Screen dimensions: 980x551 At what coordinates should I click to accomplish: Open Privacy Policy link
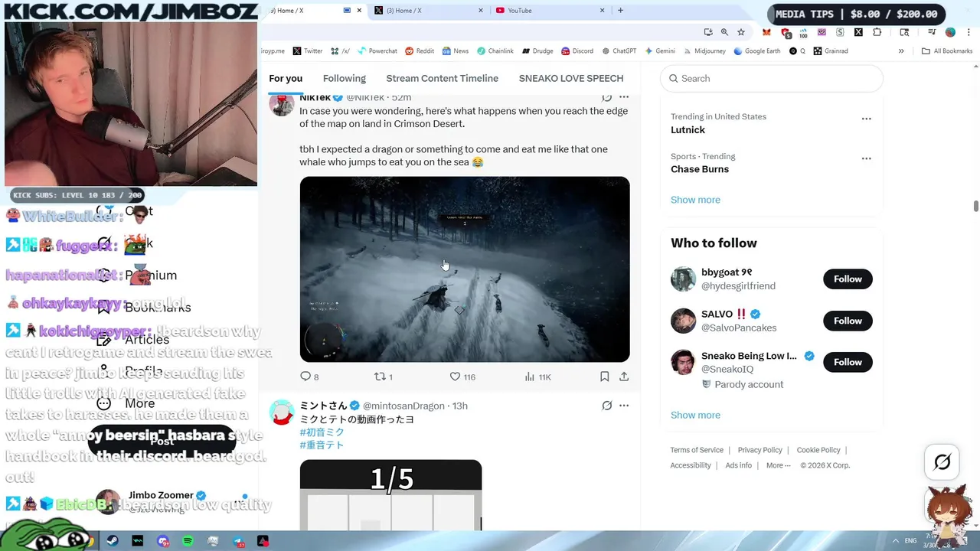(759, 450)
